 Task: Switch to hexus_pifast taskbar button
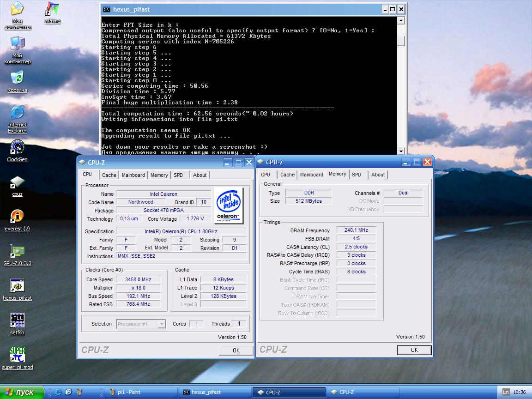(215, 392)
